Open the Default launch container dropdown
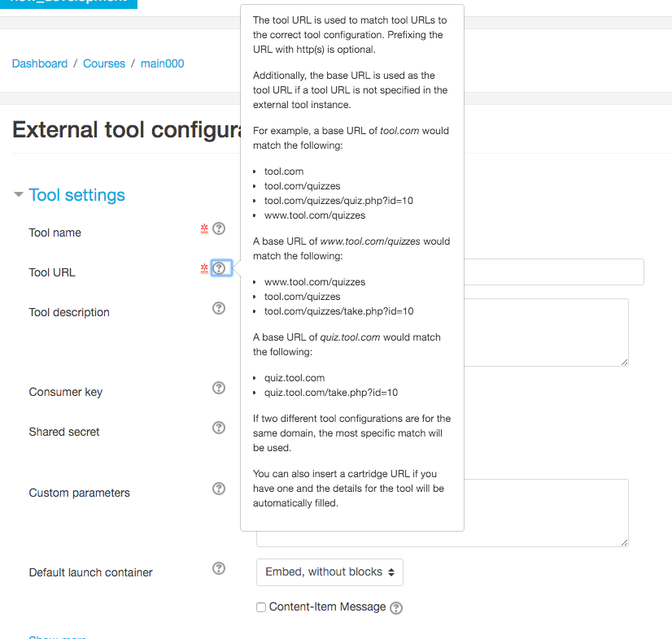Viewport: 672px width, 639px height. pos(329,572)
